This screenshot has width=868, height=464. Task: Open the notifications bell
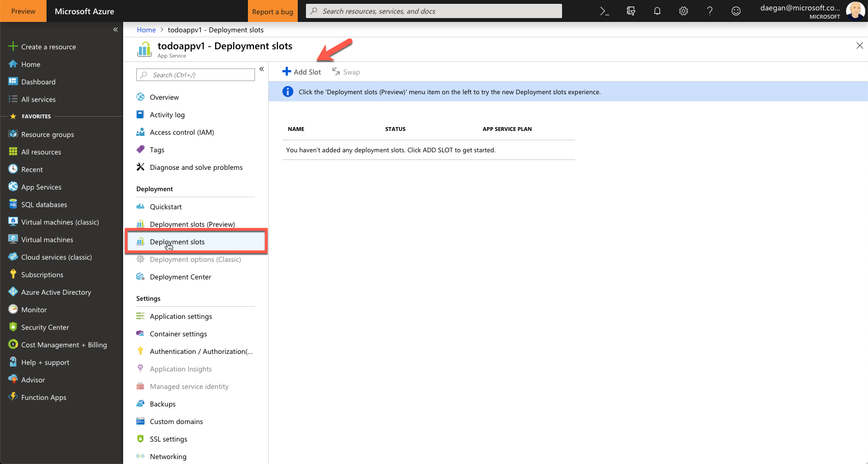[x=657, y=11]
